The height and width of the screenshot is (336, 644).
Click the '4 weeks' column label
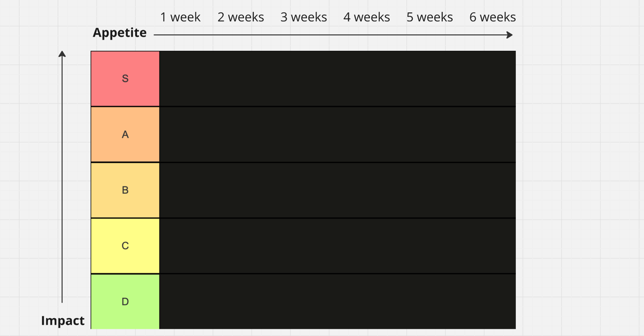[367, 17]
